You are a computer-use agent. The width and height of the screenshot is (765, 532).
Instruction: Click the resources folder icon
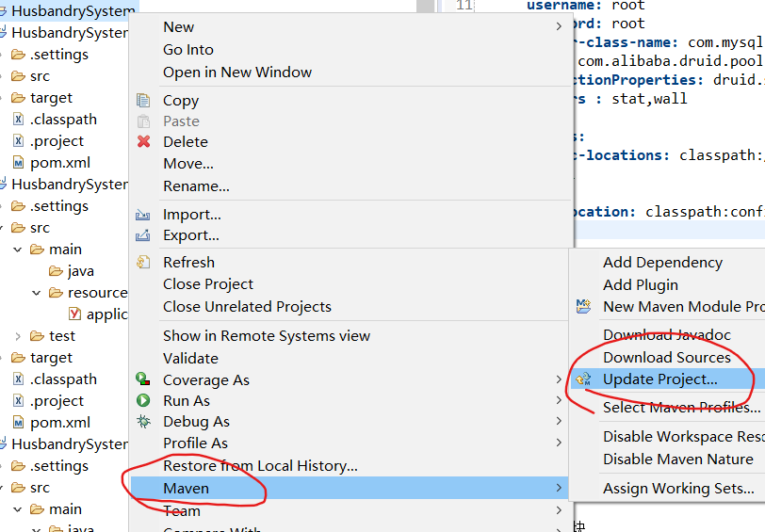(x=57, y=292)
